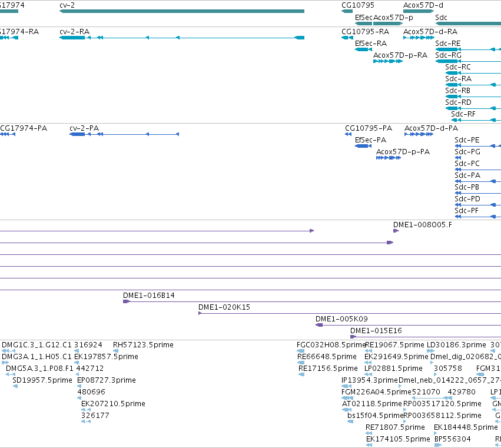Click the bs15f04.5prime EST label
The height and width of the screenshot is (448, 501).
(376, 416)
